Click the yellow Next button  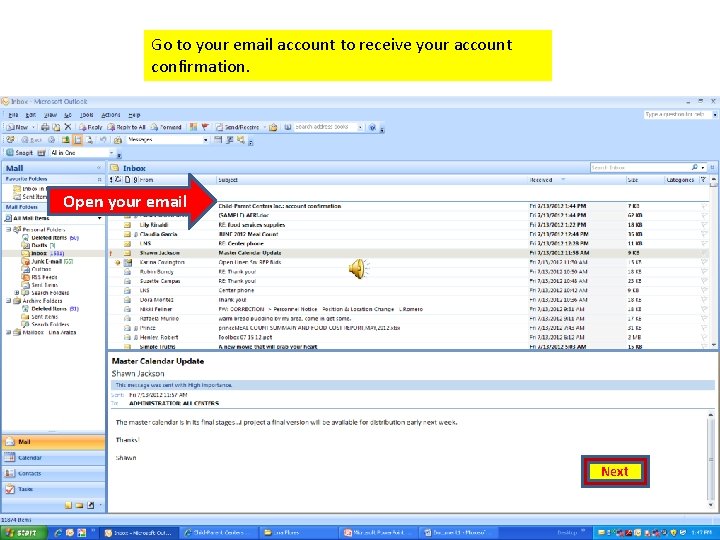[615, 472]
